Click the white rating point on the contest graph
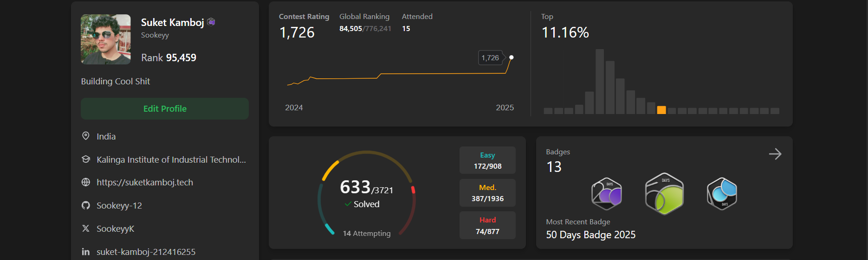Viewport: 868px width, 260px height. (x=511, y=57)
